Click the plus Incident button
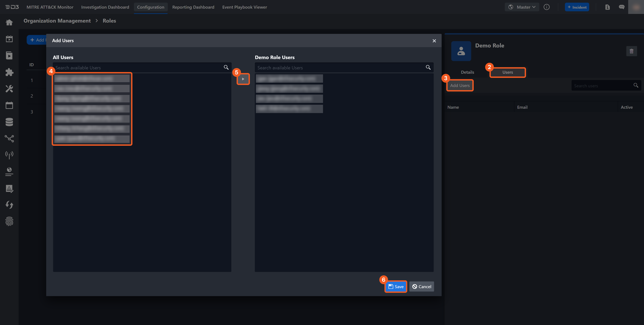The height and width of the screenshot is (325, 644). (577, 7)
